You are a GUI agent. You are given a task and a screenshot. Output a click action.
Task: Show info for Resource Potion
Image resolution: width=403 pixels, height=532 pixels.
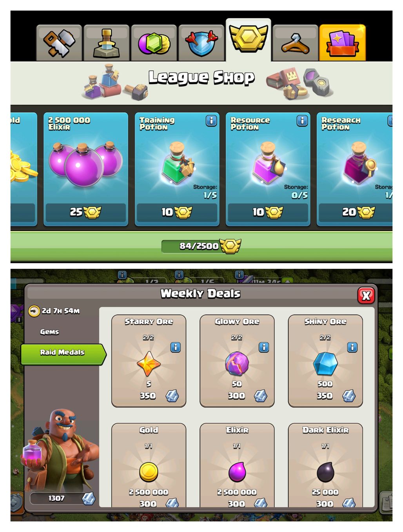click(x=302, y=121)
